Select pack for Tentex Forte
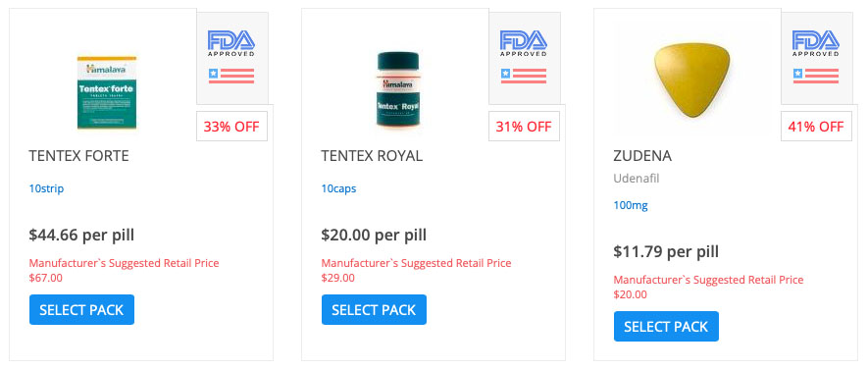868x370 pixels. (82, 309)
